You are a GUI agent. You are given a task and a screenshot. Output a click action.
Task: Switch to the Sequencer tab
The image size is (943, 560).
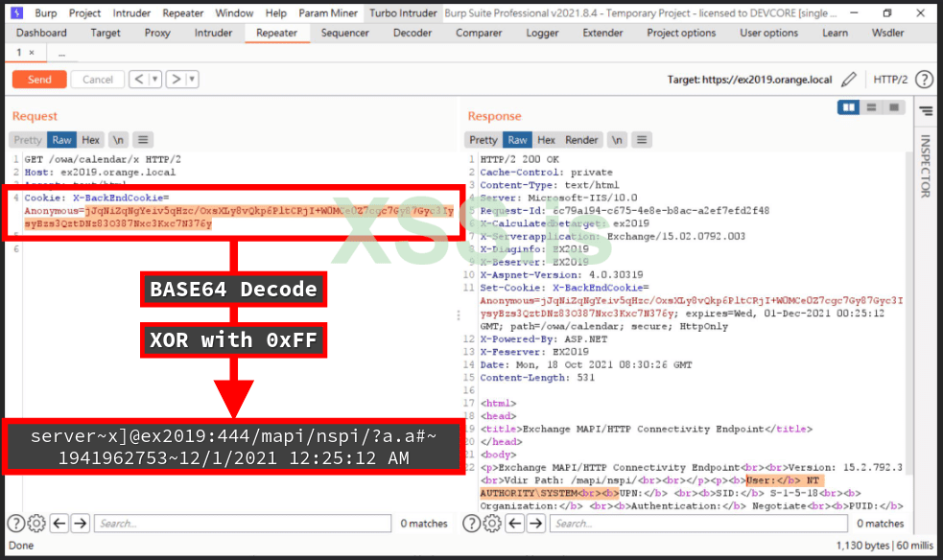[x=345, y=33]
